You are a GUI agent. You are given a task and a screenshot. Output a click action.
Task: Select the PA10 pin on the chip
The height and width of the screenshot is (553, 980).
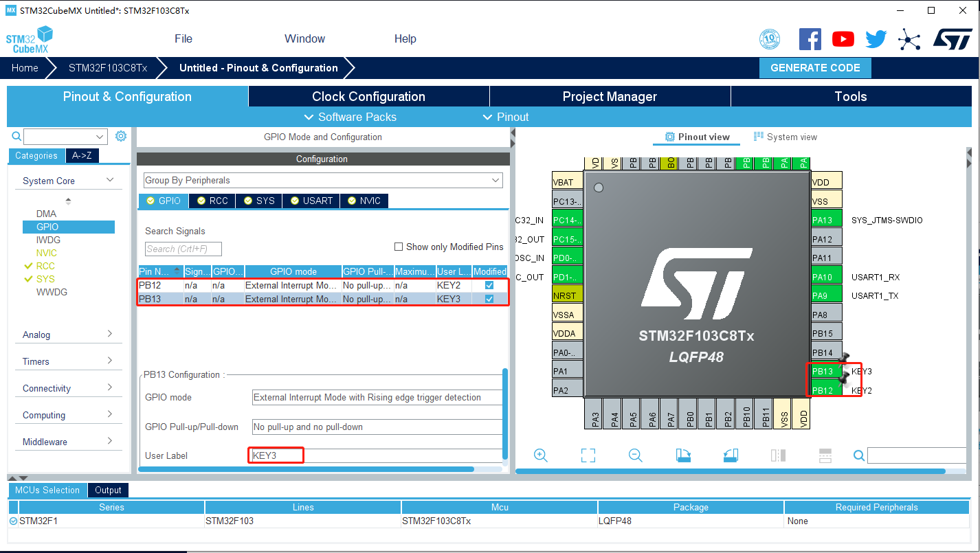pyautogui.click(x=827, y=277)
